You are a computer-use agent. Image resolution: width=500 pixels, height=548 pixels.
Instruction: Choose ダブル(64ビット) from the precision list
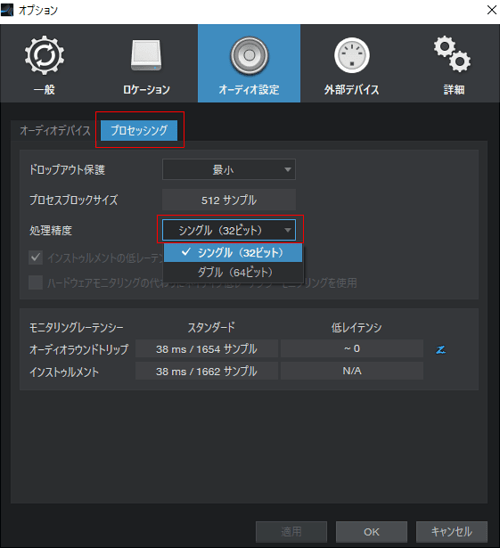click(233, 272)
